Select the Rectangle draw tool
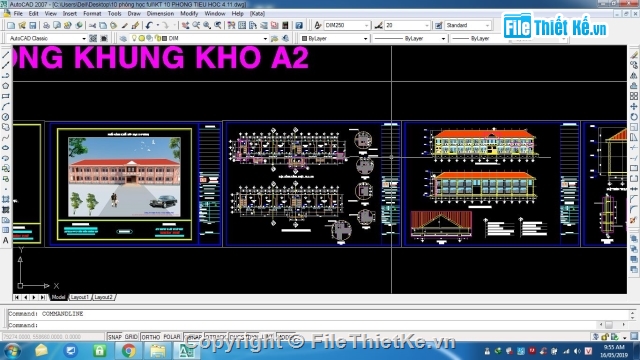The height and width of the screenshot is (360, 640). pos(6,96)
